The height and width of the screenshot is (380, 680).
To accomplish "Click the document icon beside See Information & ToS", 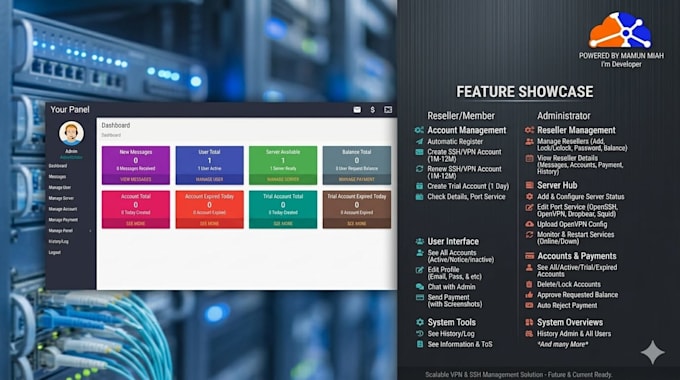I will 419,344.
